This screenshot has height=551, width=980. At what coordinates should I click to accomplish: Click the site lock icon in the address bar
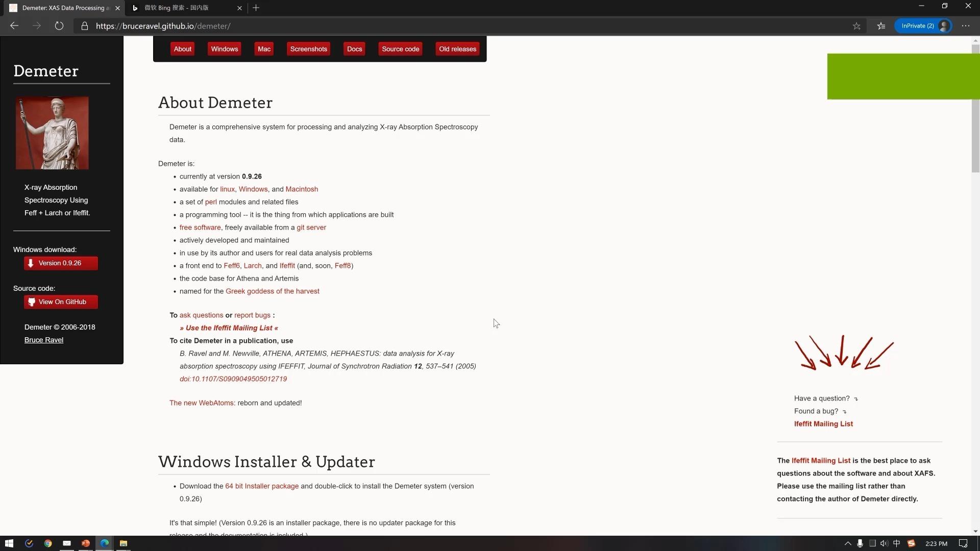85,26
